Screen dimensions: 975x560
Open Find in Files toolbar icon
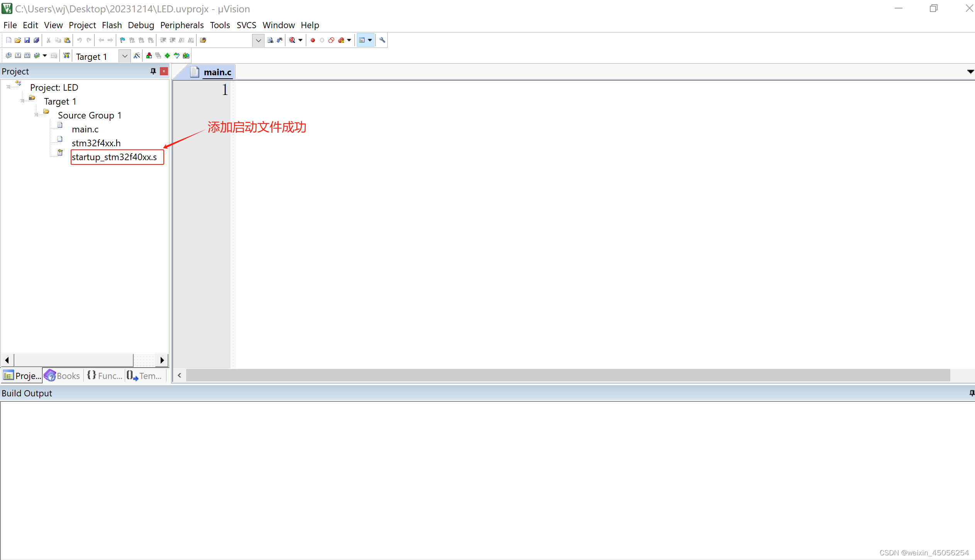[203, 40]
